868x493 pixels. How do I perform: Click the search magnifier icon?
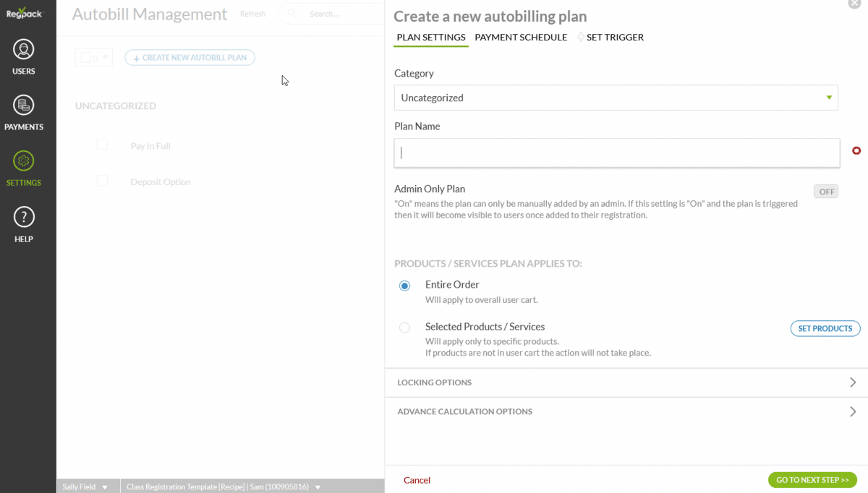292,14
